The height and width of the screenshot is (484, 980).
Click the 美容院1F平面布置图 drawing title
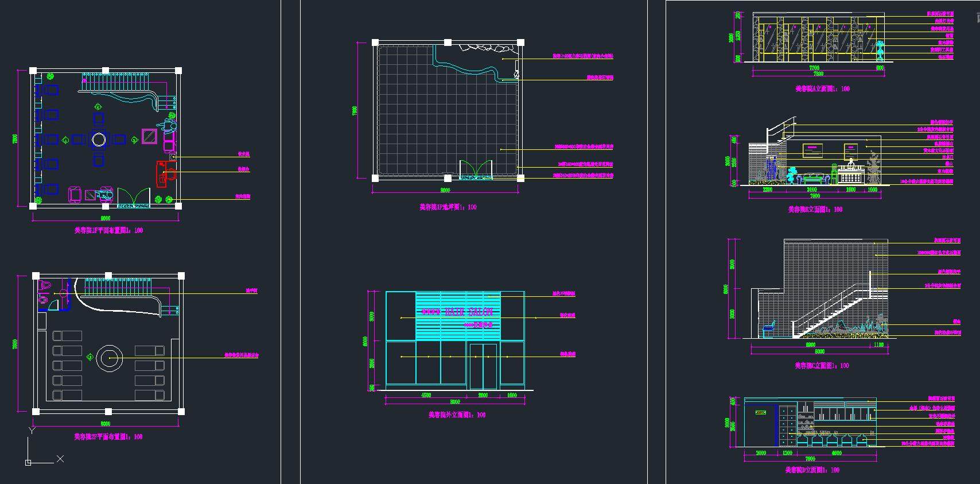(x=108, y=230)
